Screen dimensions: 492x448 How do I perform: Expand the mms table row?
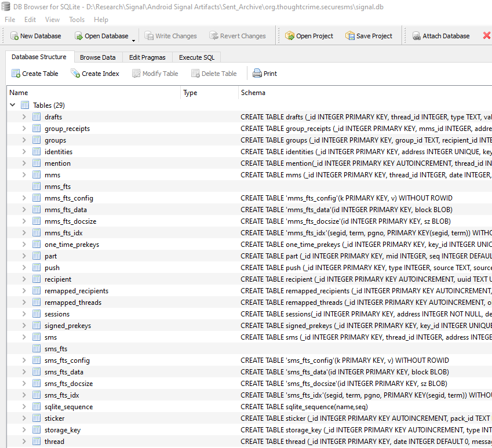(24, 175)
